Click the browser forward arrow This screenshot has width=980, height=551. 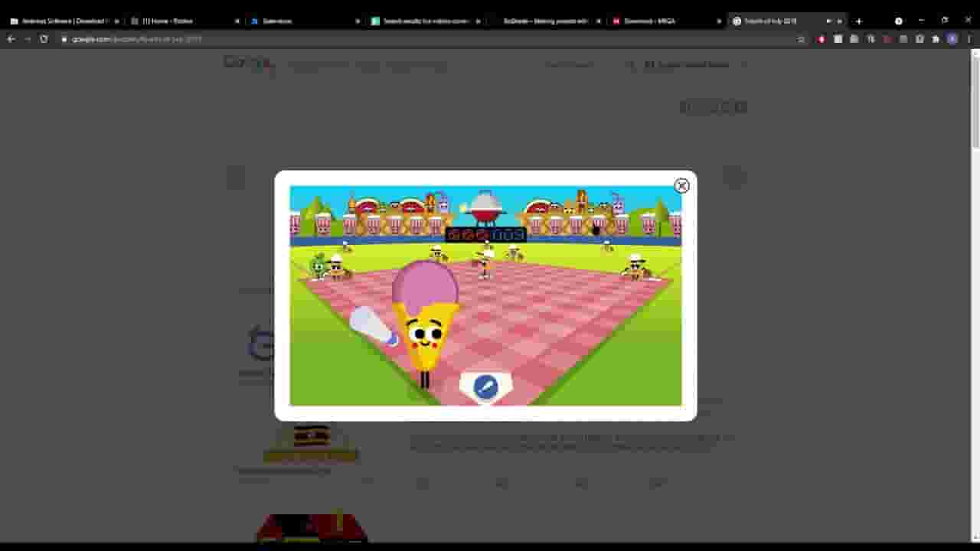click(x=28, y=39)
